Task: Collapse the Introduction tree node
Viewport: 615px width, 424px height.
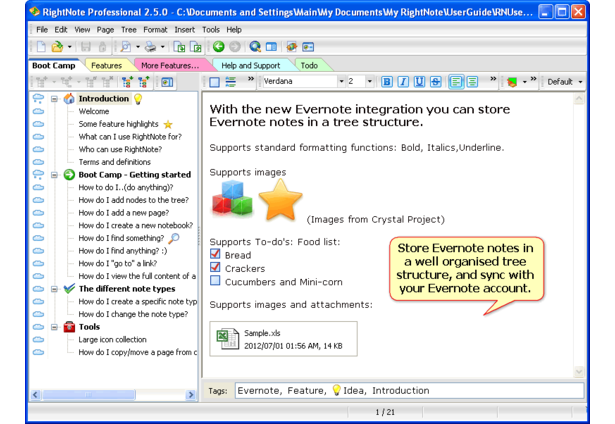Action: 55,99
